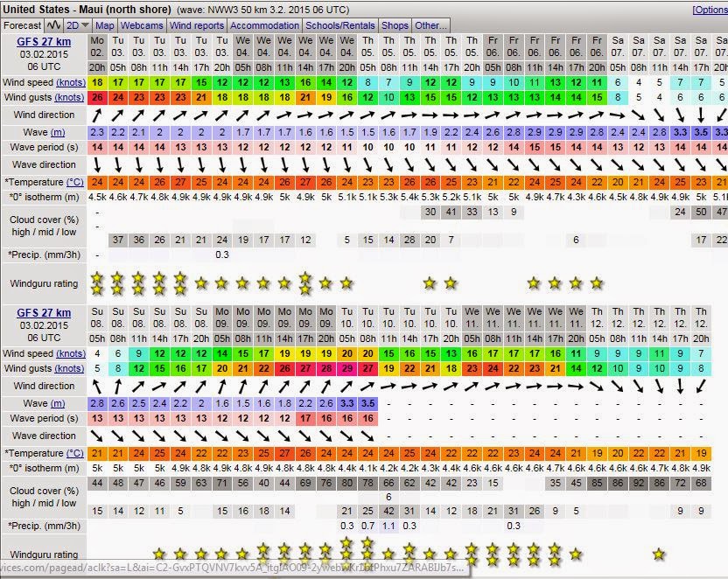Go to the Webcams tab

[x=142, y=25]
